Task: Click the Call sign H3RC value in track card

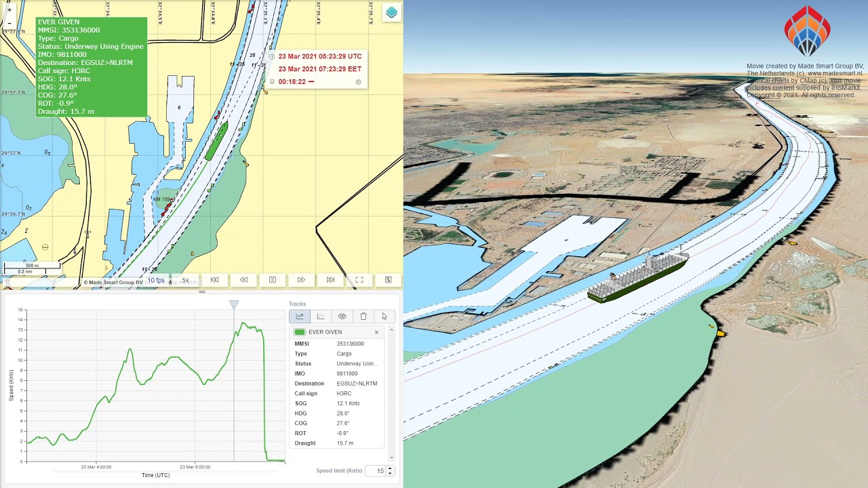Action: [x=344, y=394]
